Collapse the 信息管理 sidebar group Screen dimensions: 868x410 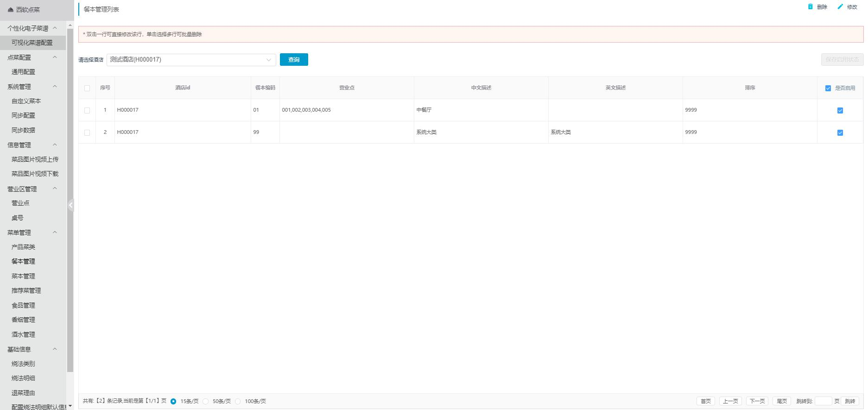click(55, 145)
